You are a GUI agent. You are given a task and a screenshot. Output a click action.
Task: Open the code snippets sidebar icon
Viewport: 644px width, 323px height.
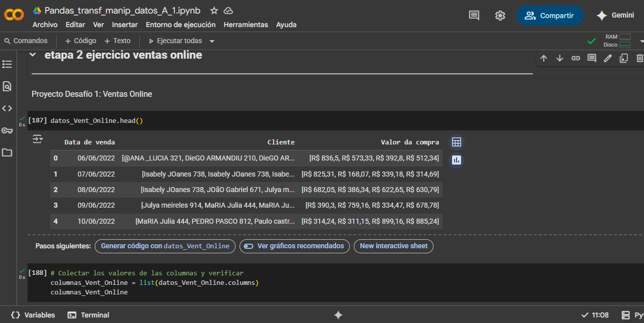pos(7,108)
